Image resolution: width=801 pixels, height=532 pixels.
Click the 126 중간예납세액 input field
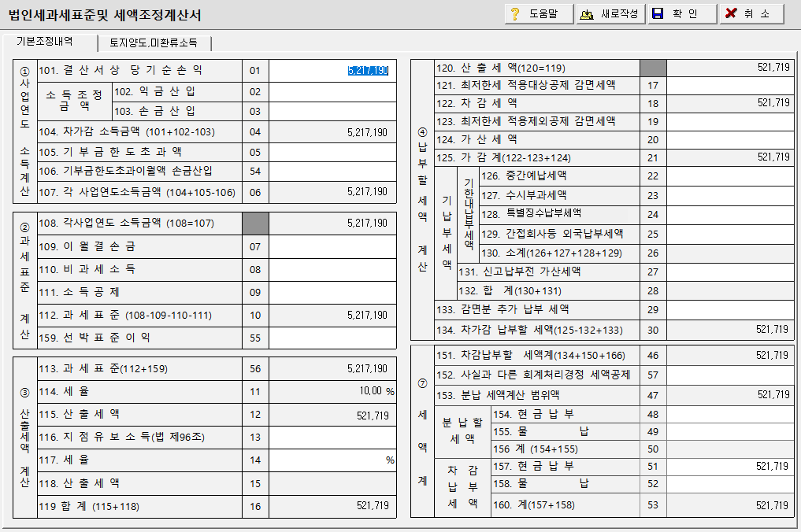730,176
